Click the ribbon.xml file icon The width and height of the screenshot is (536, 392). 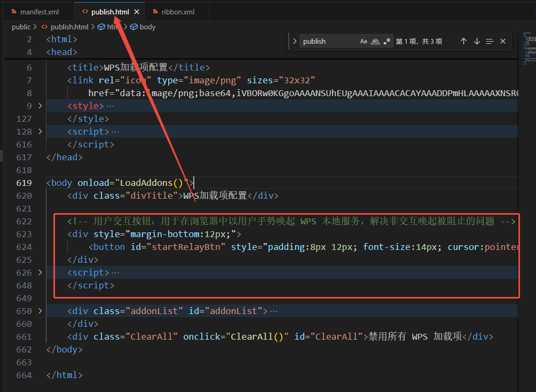tap(155, 12)
